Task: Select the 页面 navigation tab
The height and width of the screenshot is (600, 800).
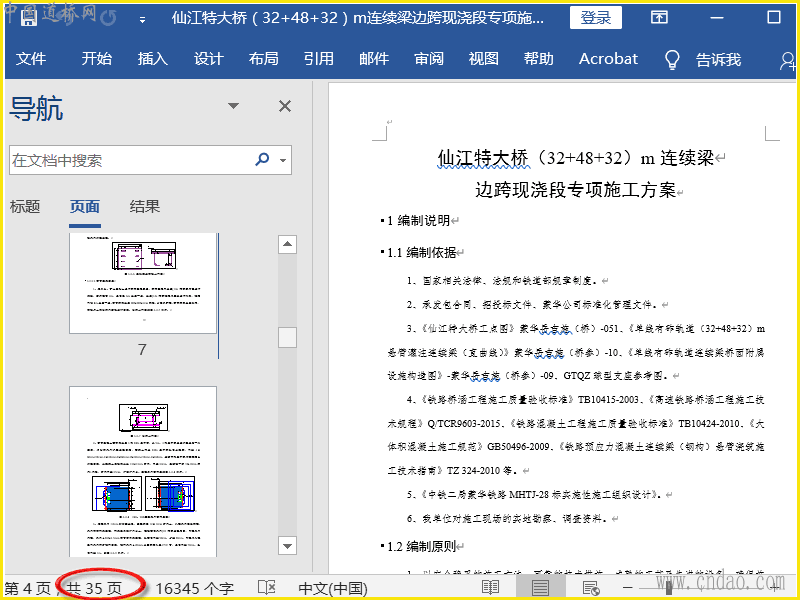Action: point(85,207)
